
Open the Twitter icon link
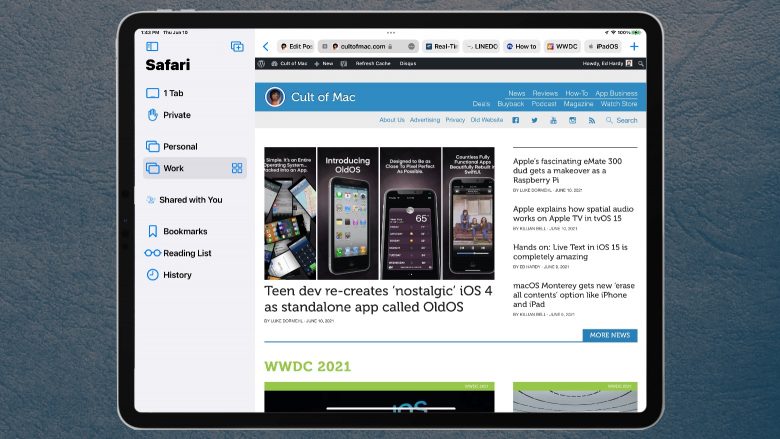coord(535,120)
